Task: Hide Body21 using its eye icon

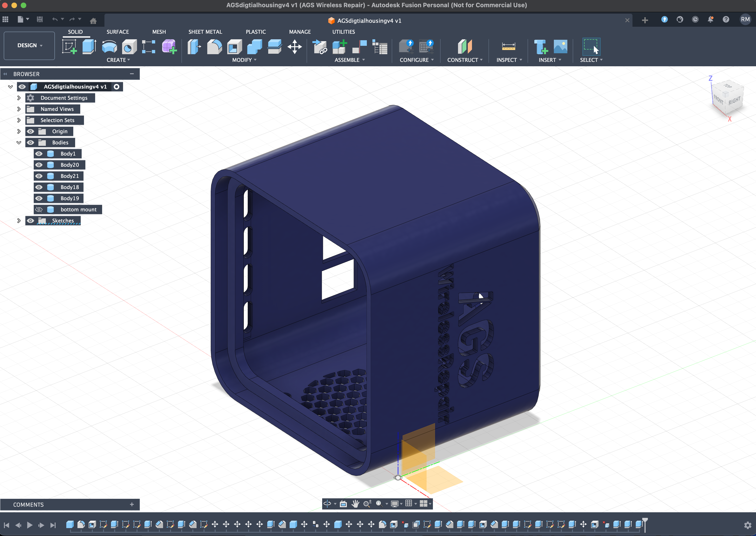Action: tap(39, 176)
